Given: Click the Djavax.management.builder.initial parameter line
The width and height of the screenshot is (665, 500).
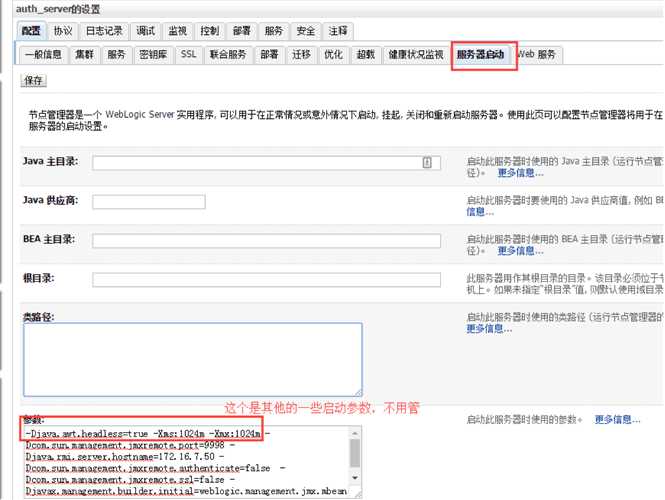Looking at the screenshot, I should point(186,491).
